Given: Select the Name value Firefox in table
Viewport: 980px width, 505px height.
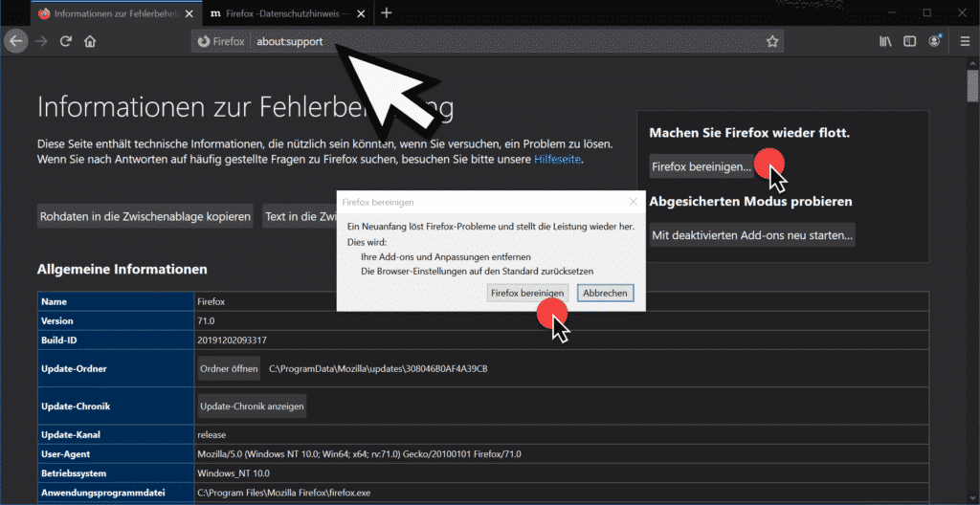Looking at the screenshot, I should pos(211,301).
